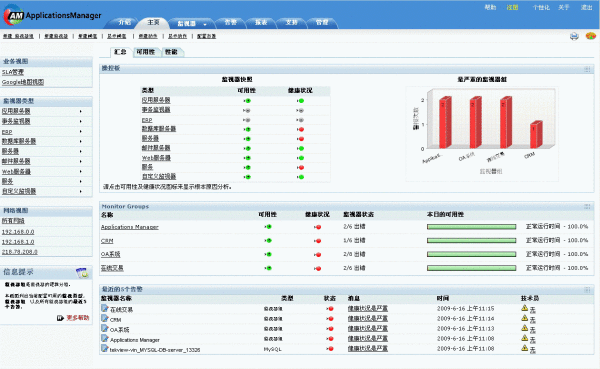
Task: Click the printer icon below the header
Action: (574, 36)
